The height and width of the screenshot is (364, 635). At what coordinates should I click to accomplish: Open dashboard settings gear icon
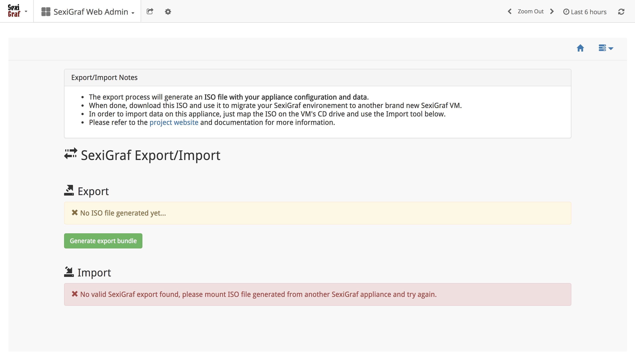[168, 12]
